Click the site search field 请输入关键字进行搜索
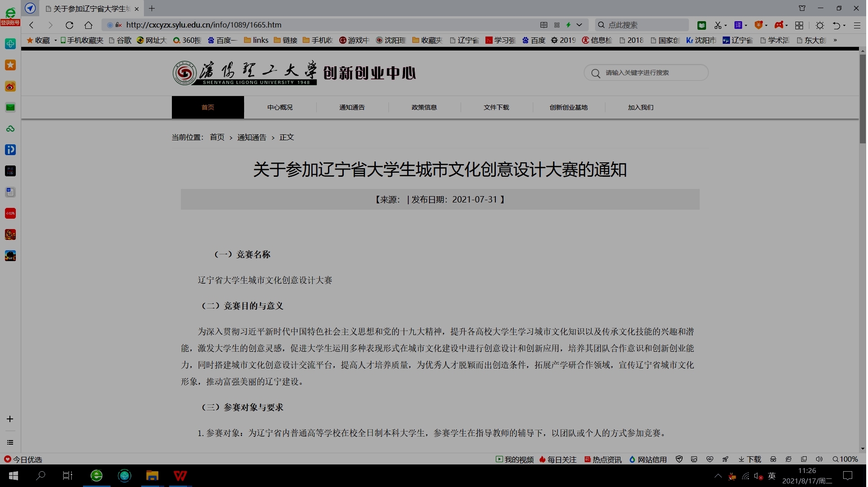This screenshot has height=487, width=868. (x=646, y=73)
